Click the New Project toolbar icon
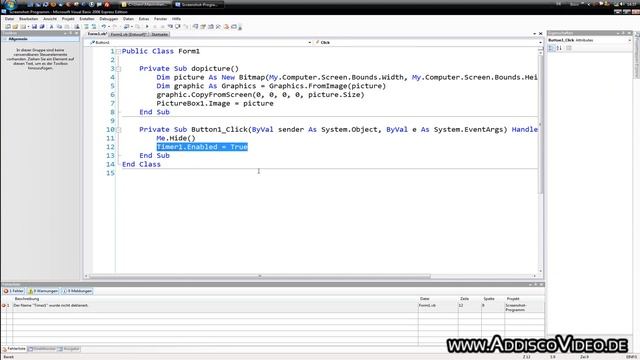This screenshot has height=360, width=640. coord(8,27)
